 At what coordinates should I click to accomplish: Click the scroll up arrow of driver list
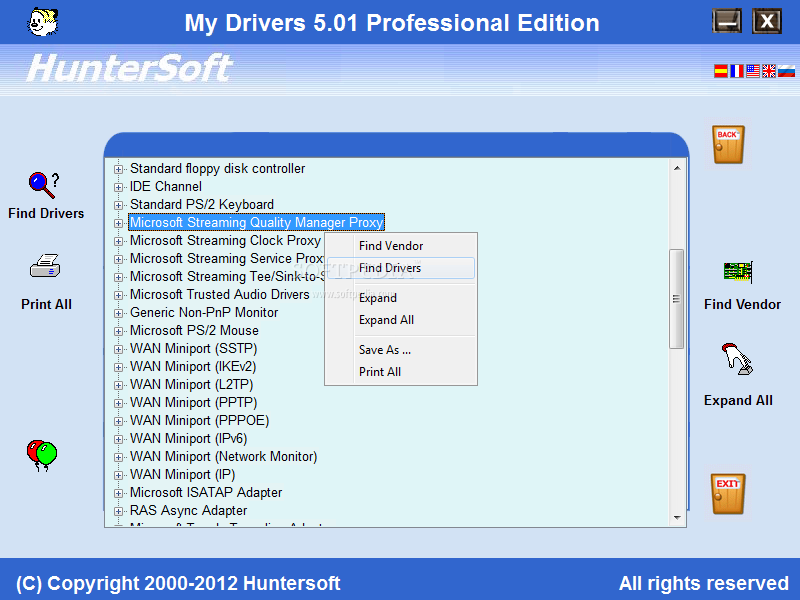(x=677, y=168)
